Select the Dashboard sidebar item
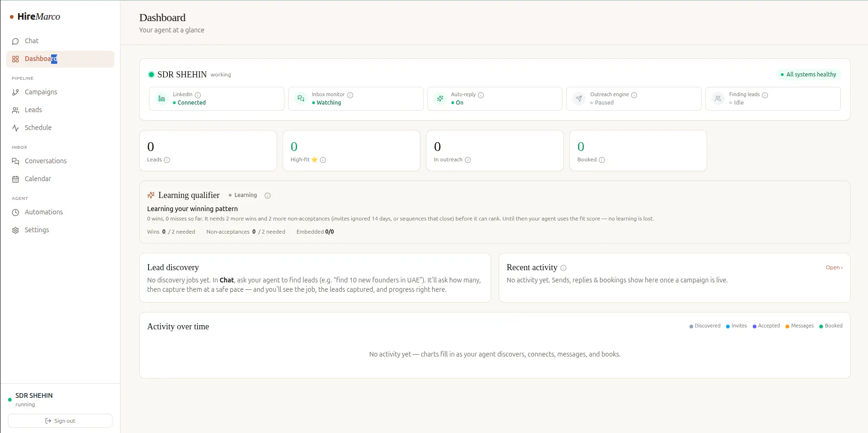868x433 pixels. 60,59
